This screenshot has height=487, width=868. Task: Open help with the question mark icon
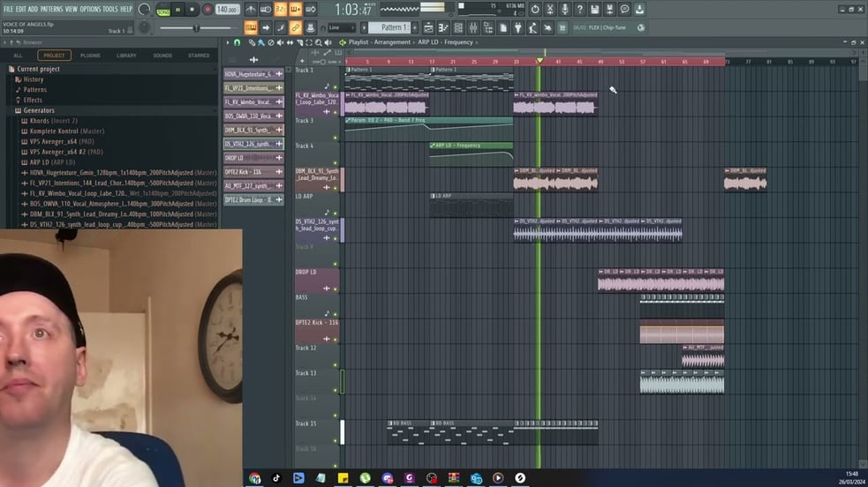click(x=579, y=10)
